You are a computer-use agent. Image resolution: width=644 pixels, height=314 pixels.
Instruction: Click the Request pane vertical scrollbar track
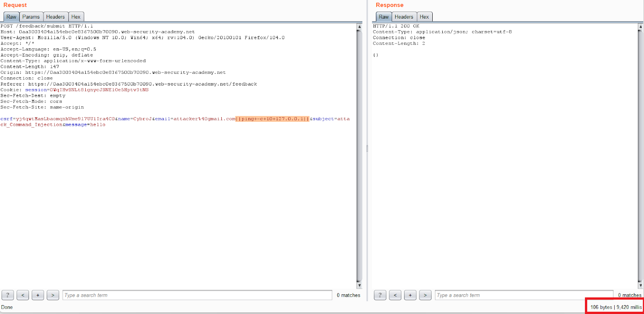coord(359,155)
